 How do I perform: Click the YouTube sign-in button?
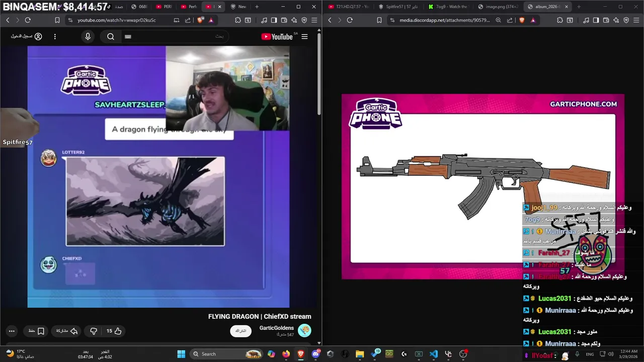tap(27, 36)
